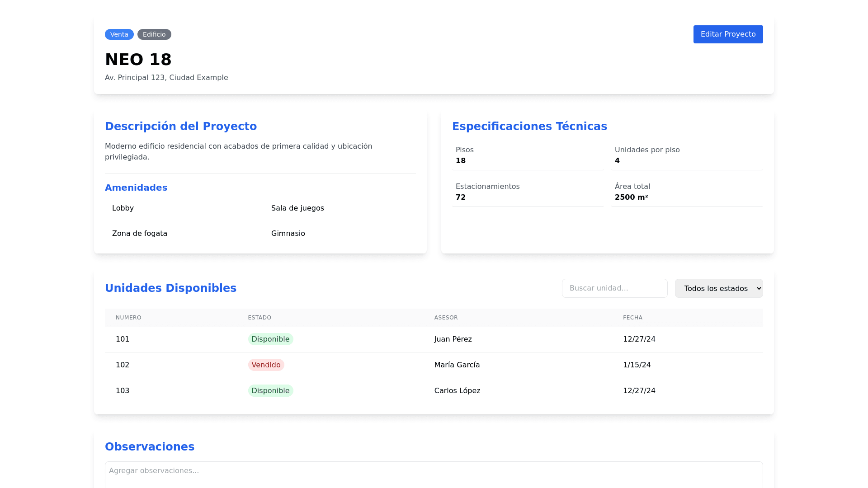Click the Sala de juegos amenity
Viewport: 868px width, 488px height.
point(297,208)
